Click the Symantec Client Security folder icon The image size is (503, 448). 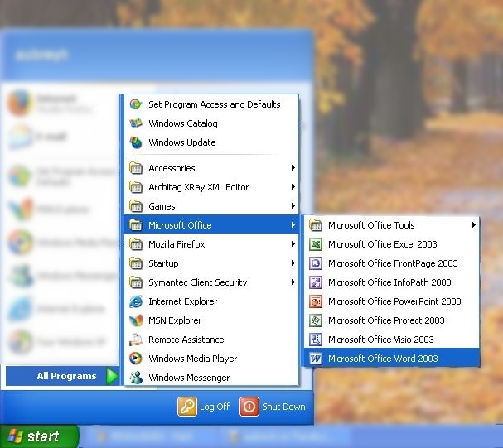coord(136,282)
